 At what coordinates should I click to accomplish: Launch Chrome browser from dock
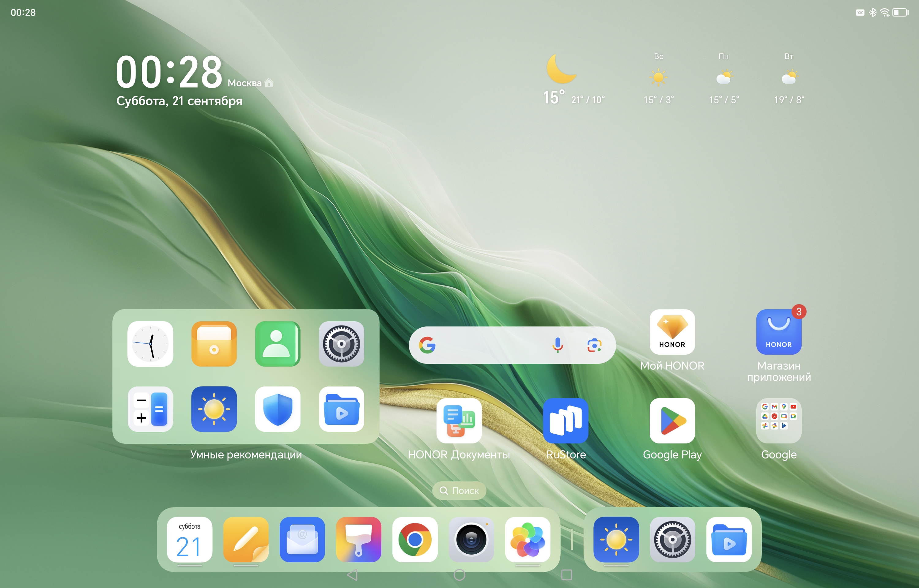[x=415, y=540]
